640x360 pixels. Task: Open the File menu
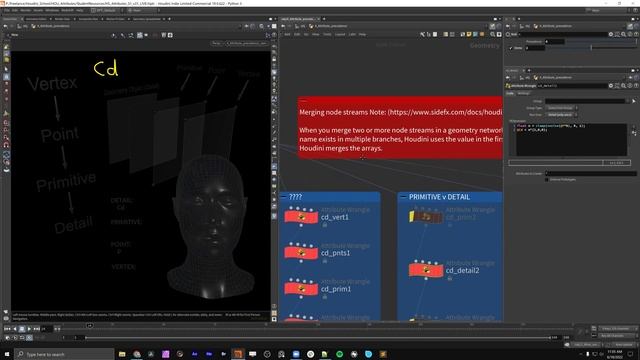tap(7, 10)
